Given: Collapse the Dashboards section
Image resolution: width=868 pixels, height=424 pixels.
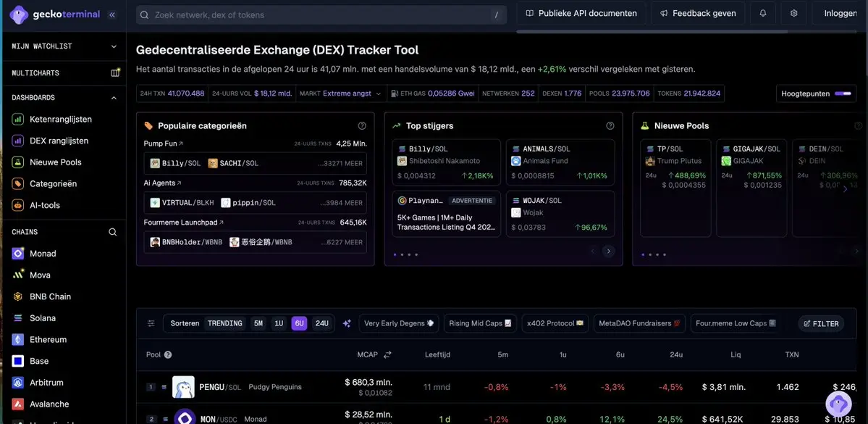Looking at the screenshot, I should (x=114, y=98).
